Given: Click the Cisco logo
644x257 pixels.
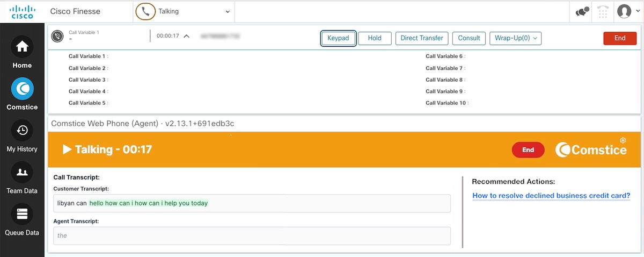Looking at the screenshot, I should (22, 11).
